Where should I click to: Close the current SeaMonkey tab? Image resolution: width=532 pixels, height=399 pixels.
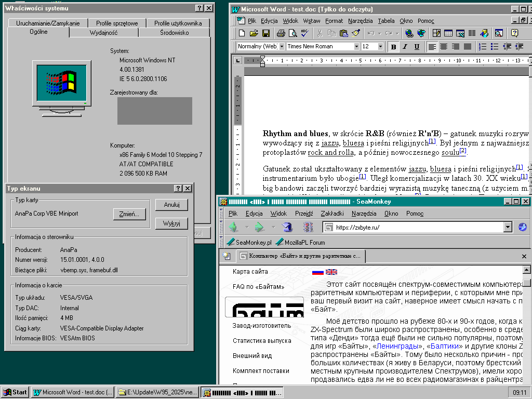pyautogui.click(x=524, y=256)
